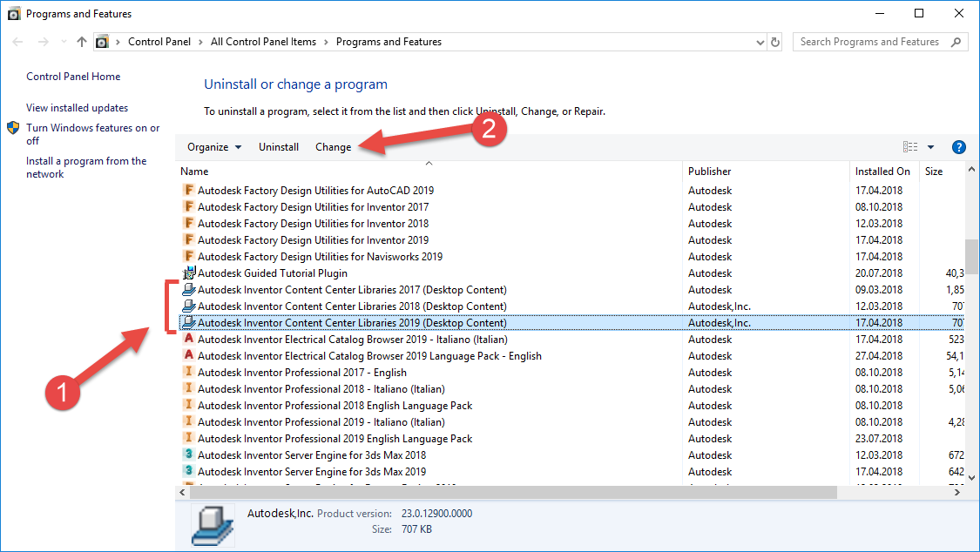The image size is (980, 552).
Task: Open the address bar history dropdown
Action: point(760,41)
